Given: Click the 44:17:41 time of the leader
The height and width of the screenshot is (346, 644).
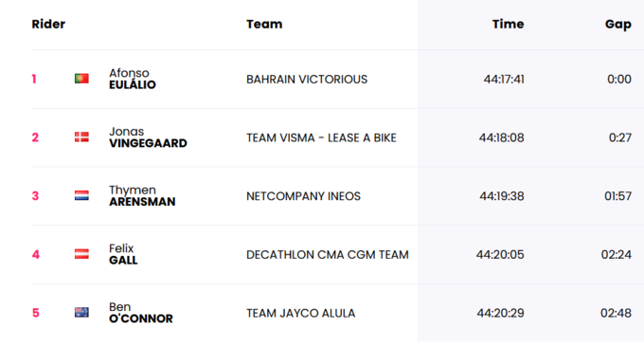Looking at the screenshot, I should pos(504,79).
